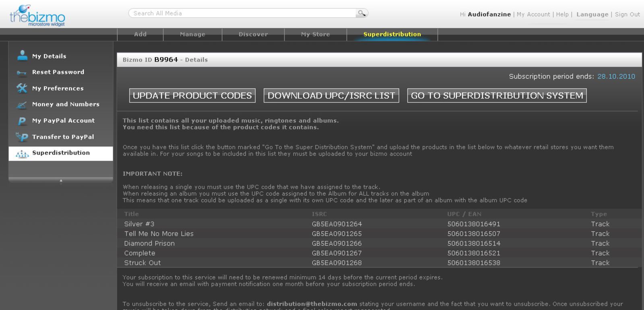
Task: Click the Audiofanzine username
Action: coord(489,14)
